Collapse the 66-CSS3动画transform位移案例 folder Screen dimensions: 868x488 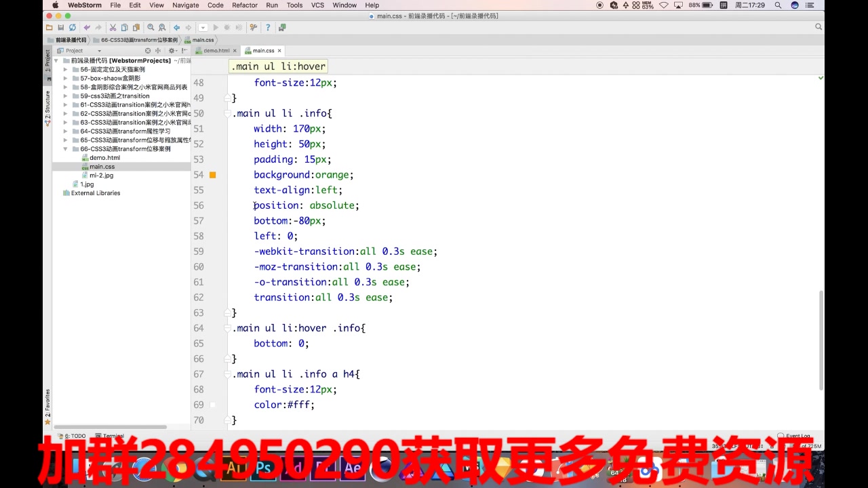click(x=66, y=148)
